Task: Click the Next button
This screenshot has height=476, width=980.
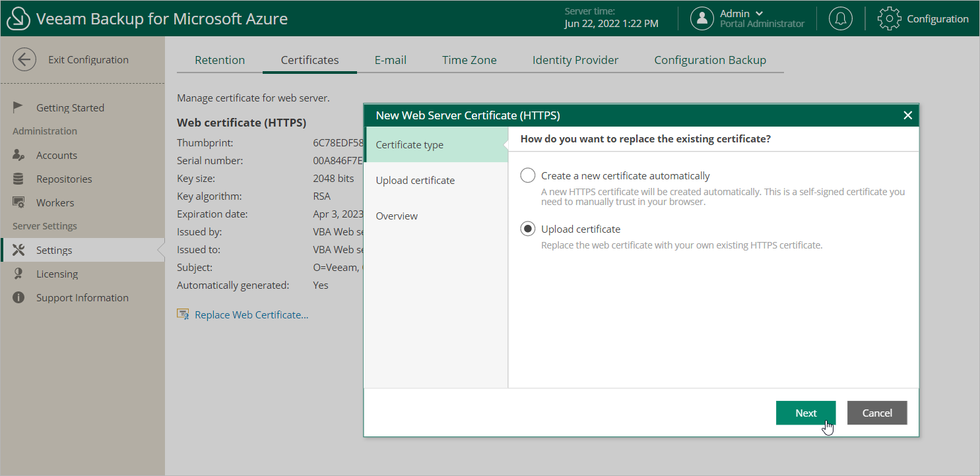Action: point(806,413)
